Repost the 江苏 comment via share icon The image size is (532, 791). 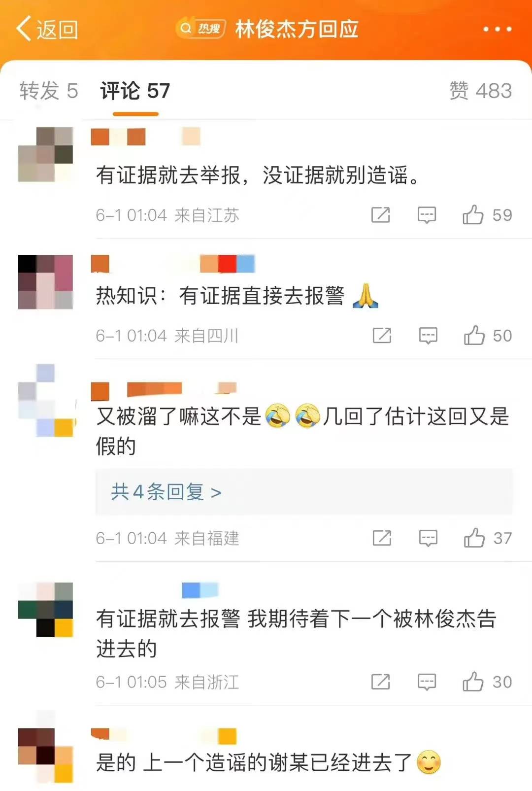[x=380, y=215]
